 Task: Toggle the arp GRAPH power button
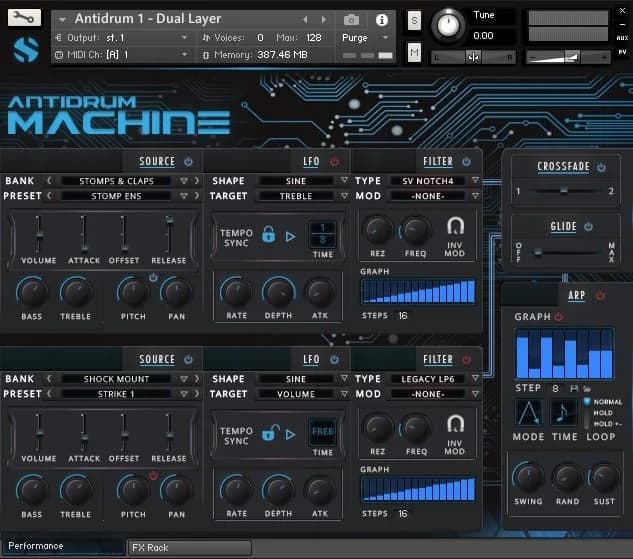(x=559, y=316)
